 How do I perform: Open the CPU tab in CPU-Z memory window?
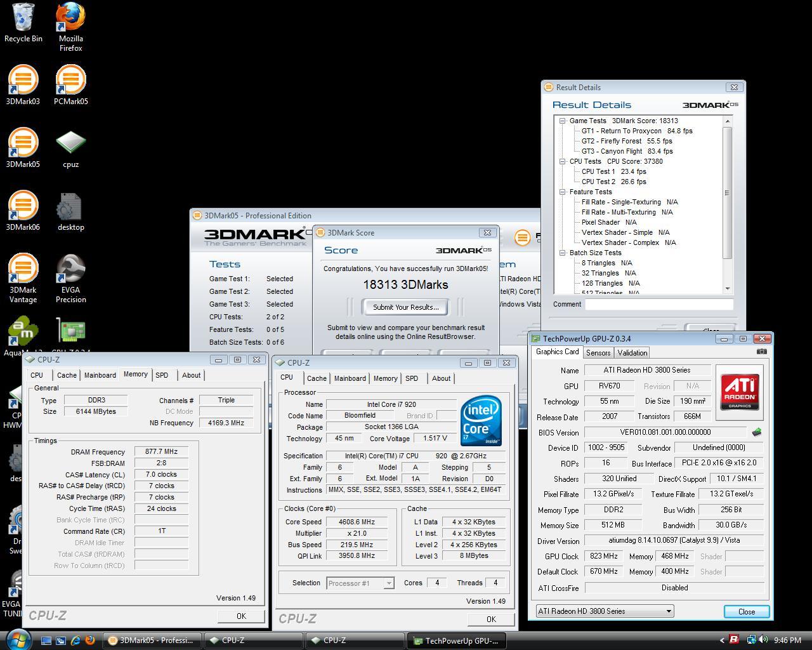pyautogui.click(x=37, y=375)
